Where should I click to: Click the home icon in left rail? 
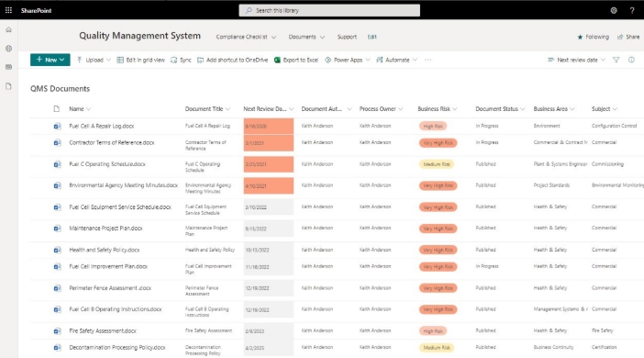[x=8, y=29]
